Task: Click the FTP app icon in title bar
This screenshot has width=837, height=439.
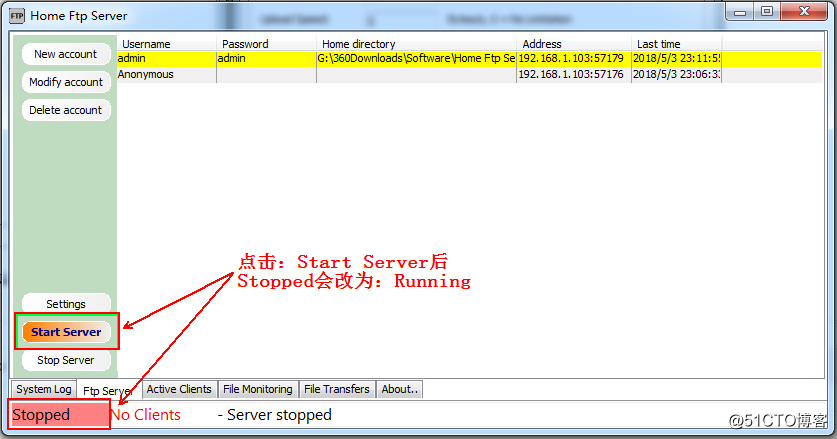Action: tap(17, 16)
